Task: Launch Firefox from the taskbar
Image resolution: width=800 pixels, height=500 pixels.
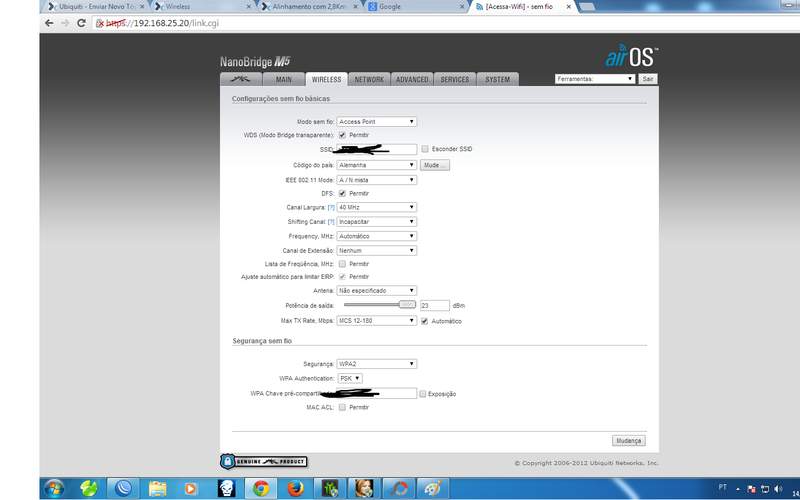Action: pyautogui.click(x=295, y=489)
